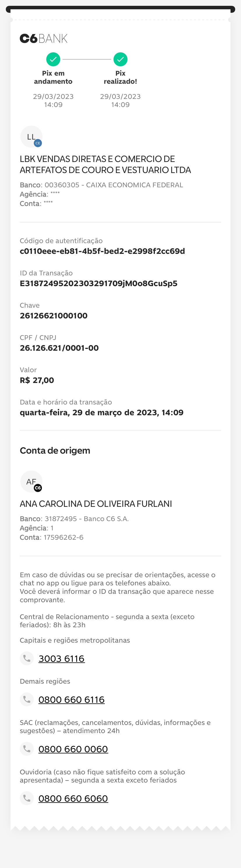The width and height of the screenshot is (241, 868).
Task: Call Ouvidoria at 0800 660 6060
Action: (73, 799)
